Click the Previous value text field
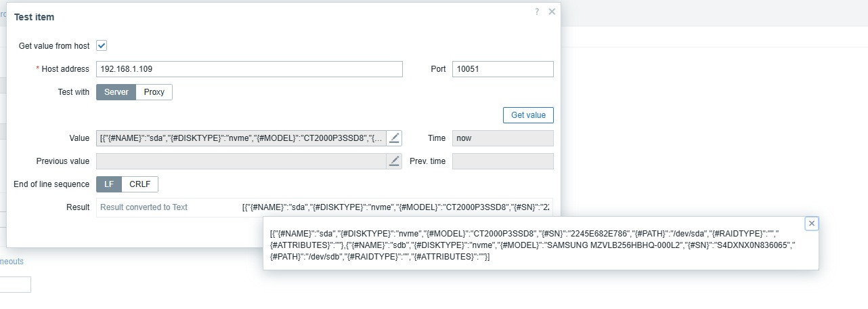This screenshot has width=868, height=309. (242, 161)
